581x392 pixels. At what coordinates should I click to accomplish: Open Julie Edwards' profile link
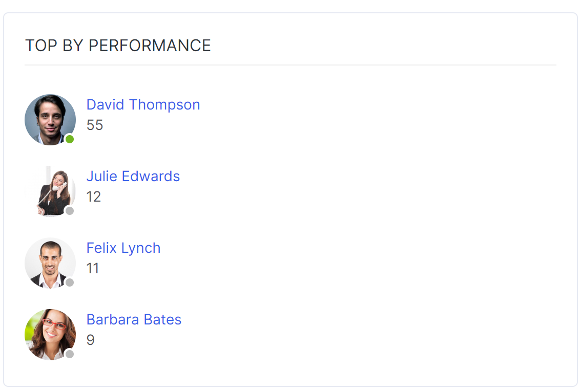pos(133,176)
